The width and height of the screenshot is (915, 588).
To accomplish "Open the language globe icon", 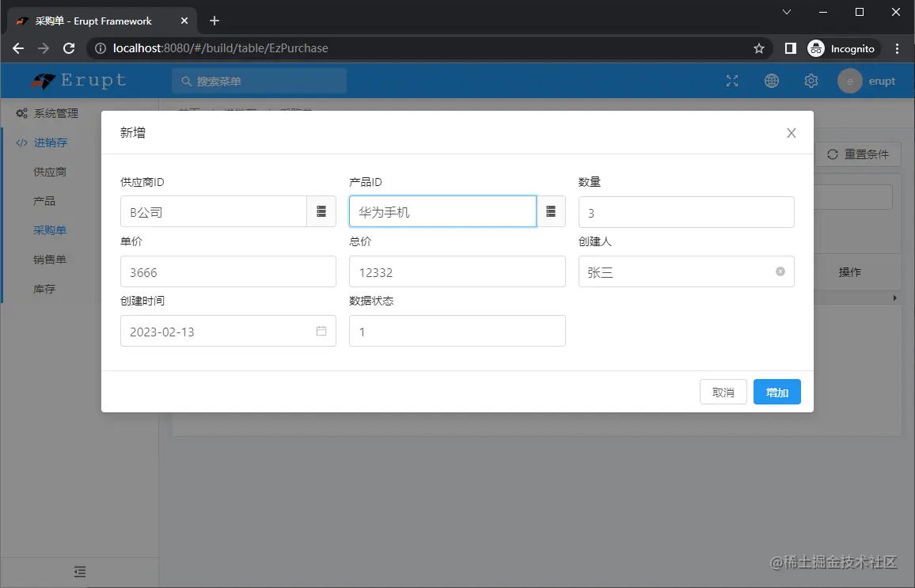I will (x=772, y=81).
